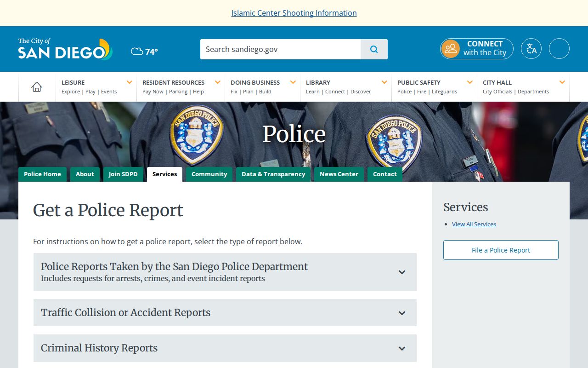
Task: Expand the Leisure menu arrow
Action: click(x=130, y=82)
